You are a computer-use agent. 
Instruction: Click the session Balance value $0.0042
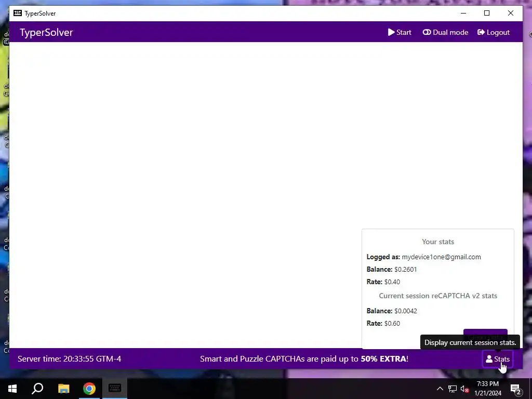click(405, 311)
